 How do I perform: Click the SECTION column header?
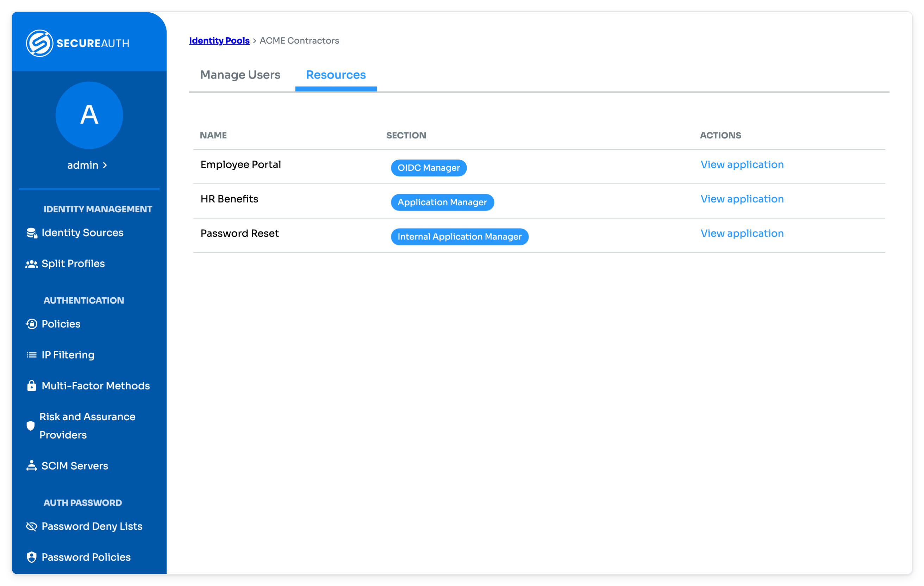406,136
